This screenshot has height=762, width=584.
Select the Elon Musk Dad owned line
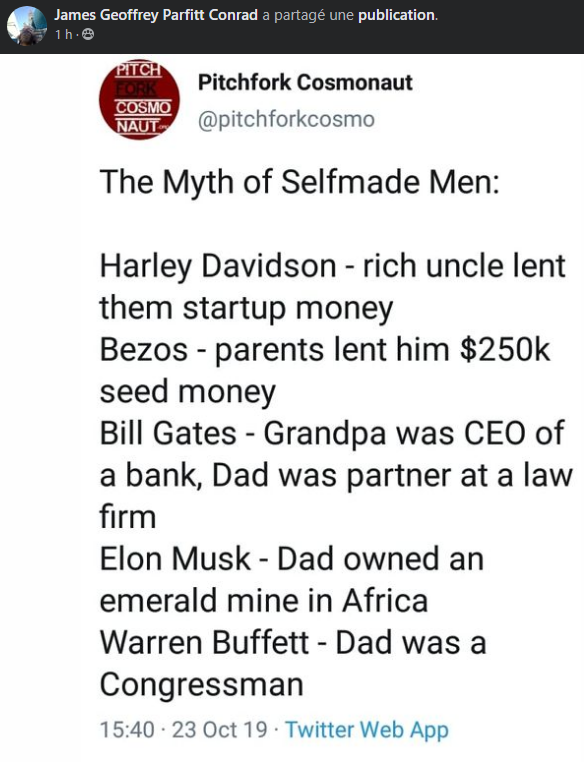292,579
